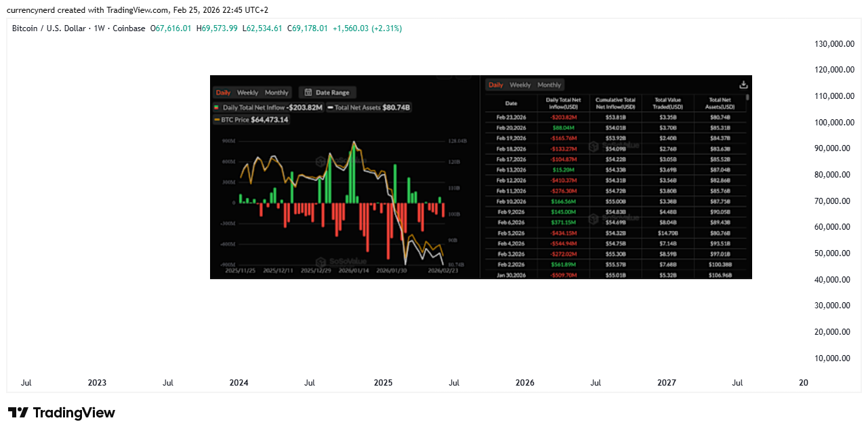Click the high price value 69,573.99
The image size is (868, 433).
point(220,28)
